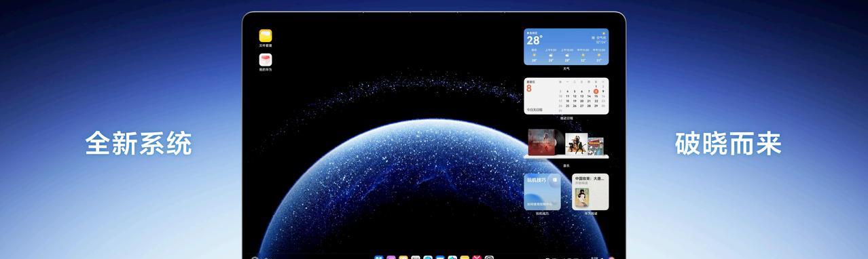The height and width of the screenshot is (259, 868).
Task: Click the 破晓而来 headline text
Action: tap(728, 144)
